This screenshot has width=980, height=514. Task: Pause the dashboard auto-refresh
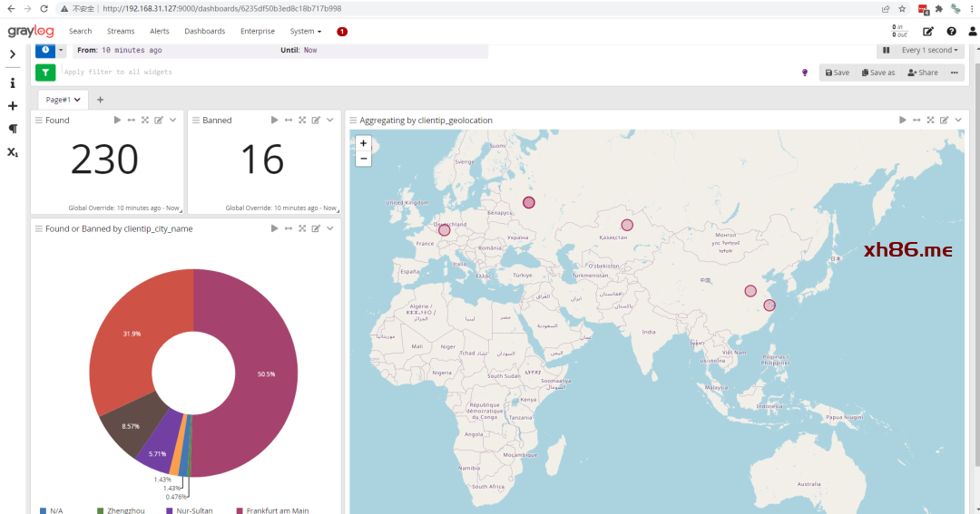coord(886,51)
